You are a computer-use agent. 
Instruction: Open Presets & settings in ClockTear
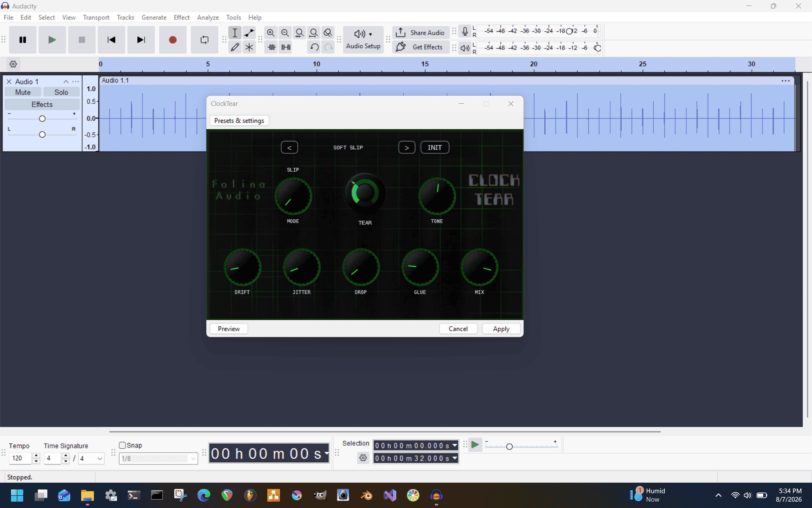pyautogui.click(x=239, y=121)
